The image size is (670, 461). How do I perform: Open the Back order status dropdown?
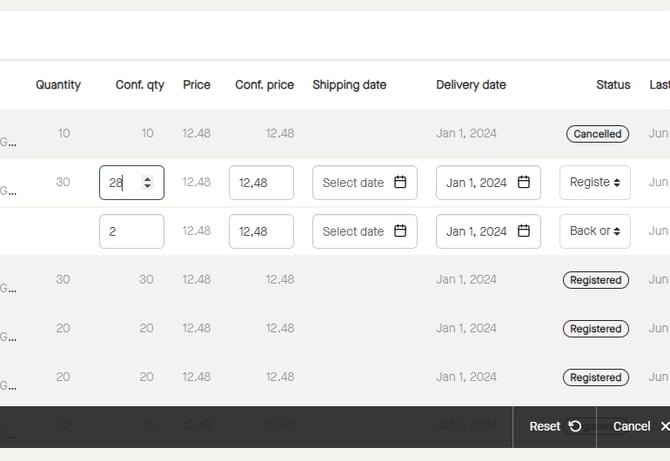595,231
